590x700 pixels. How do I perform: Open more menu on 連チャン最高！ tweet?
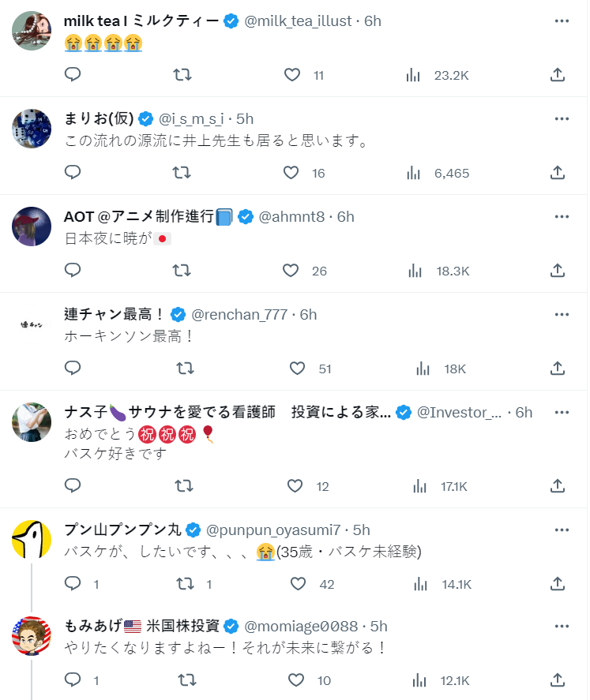tap(562, 314)
